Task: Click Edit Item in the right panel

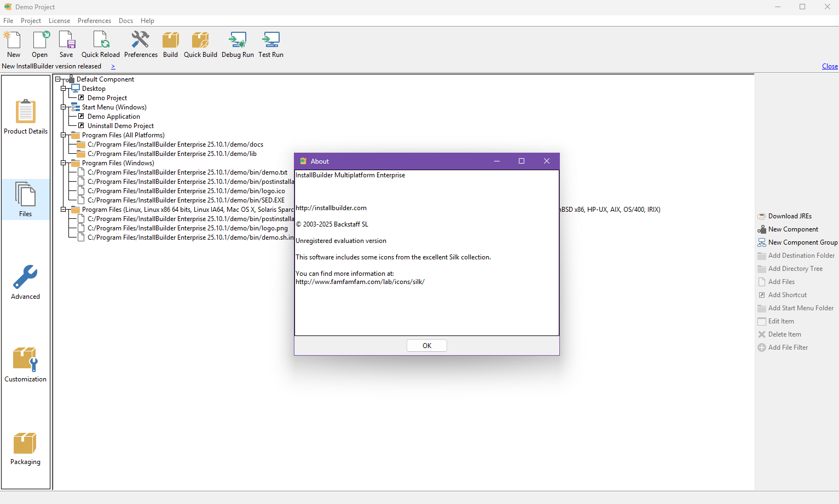Action: coord(776,321)
